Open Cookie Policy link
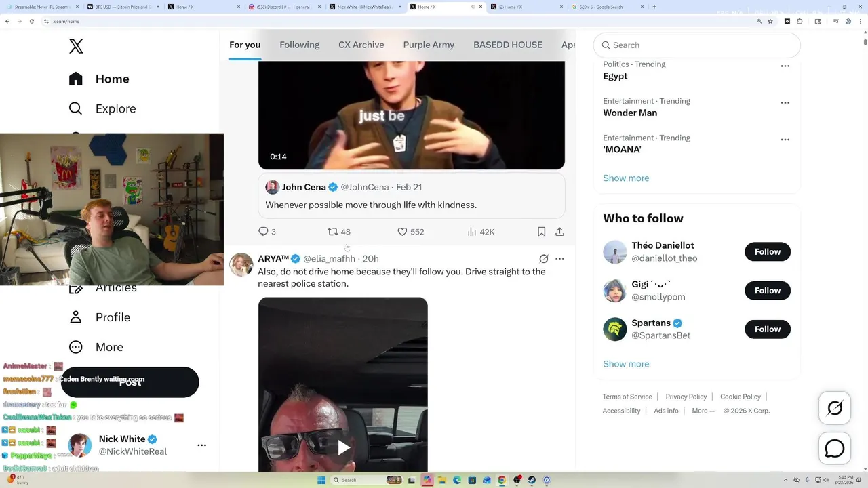 coord(741,396)
